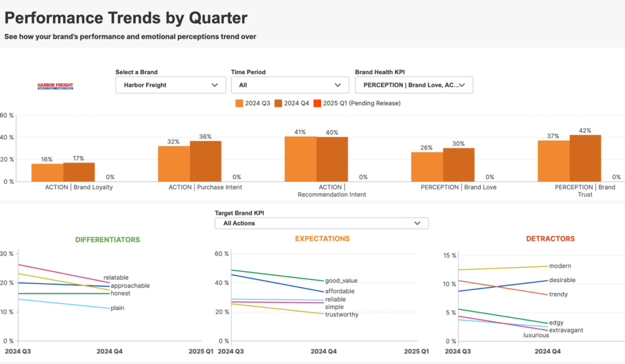The width and height of the screenshot is (625, 364).
Task: Click the Brand Trust 2024 Q3 bar
Action: point(554,161)
